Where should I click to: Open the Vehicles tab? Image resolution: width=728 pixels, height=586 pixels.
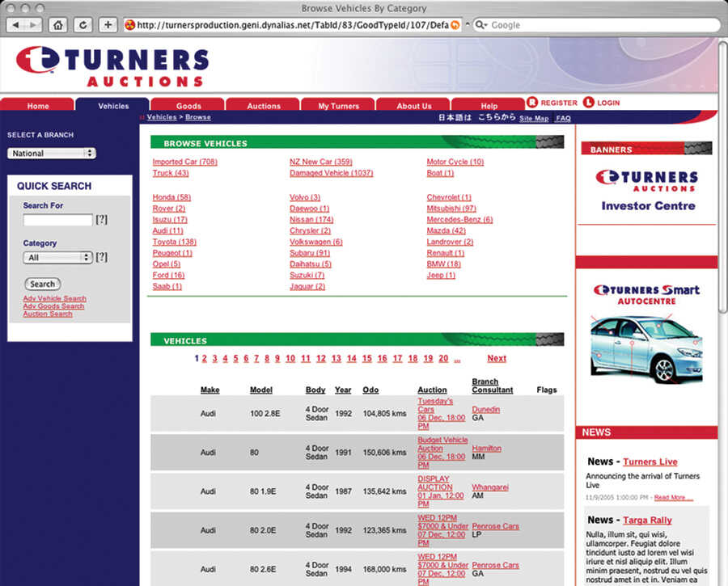pos(113,105)
